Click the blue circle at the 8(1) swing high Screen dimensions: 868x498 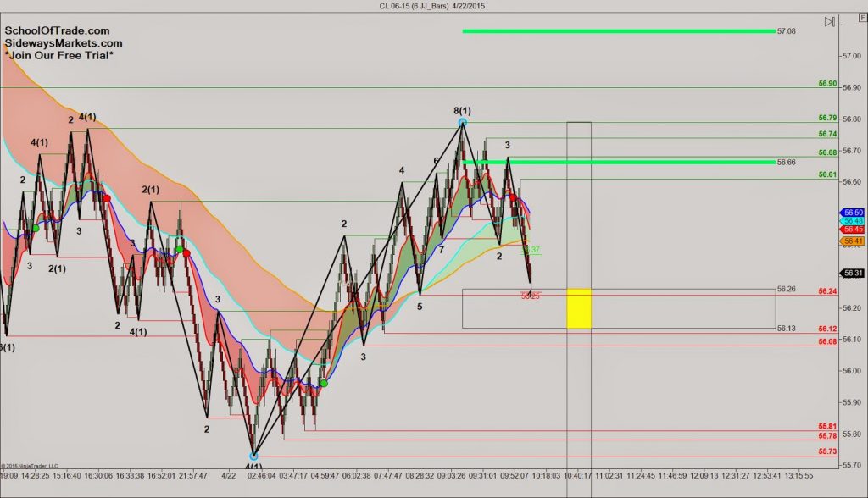pos(463,122)
